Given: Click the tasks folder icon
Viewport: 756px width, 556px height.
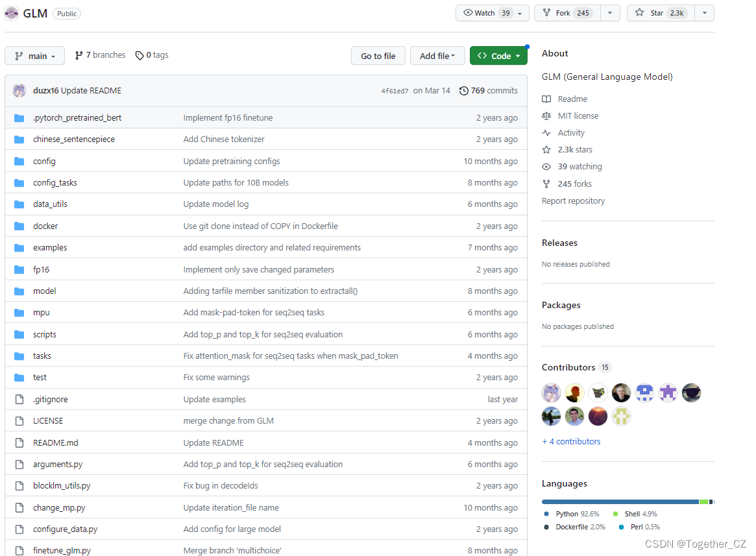Looking at the screenshot, I should pyautogui.click(x=19, y=356).
